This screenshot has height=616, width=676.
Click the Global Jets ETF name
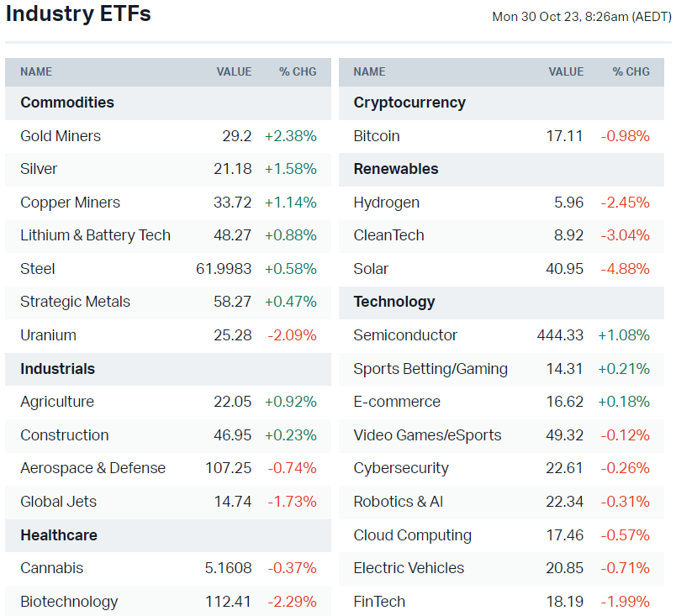(58, 502)
